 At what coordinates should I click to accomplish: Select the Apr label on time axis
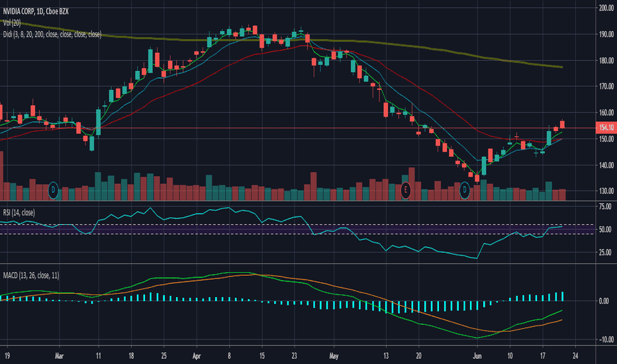coord(197,356)
